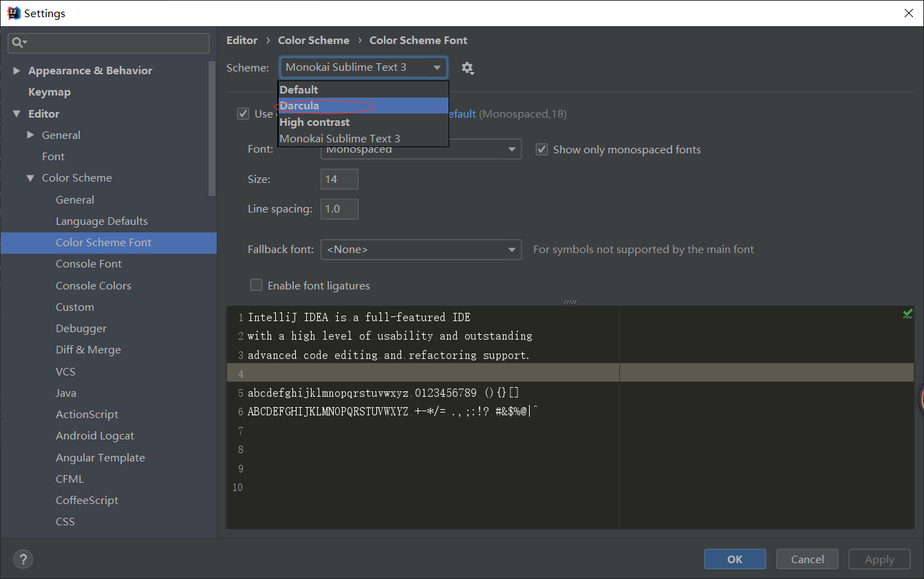Screen dimensions: 924x579
Task: Open Font settings in the tree
Action: 54,157
